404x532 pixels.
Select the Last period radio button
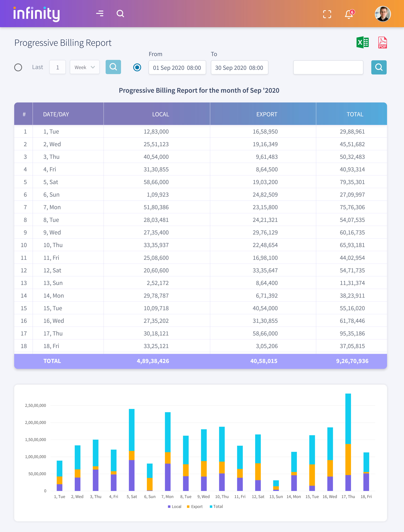(x=18, y=67)
